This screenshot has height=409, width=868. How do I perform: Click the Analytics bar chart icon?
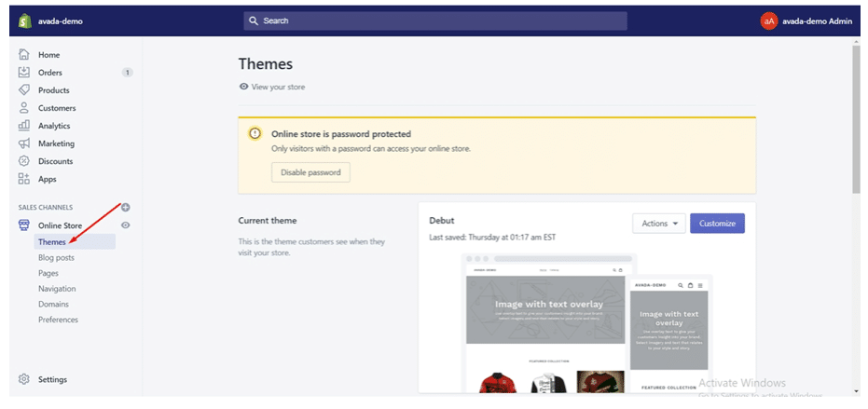tap(24, 125)
